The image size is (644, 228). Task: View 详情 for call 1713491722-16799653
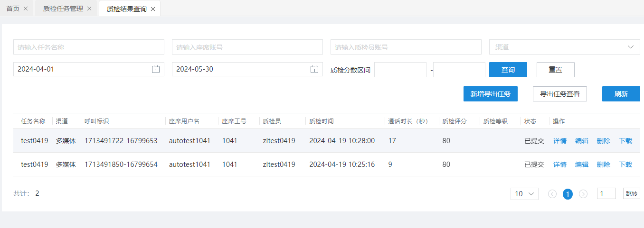(x=560, y=141)
